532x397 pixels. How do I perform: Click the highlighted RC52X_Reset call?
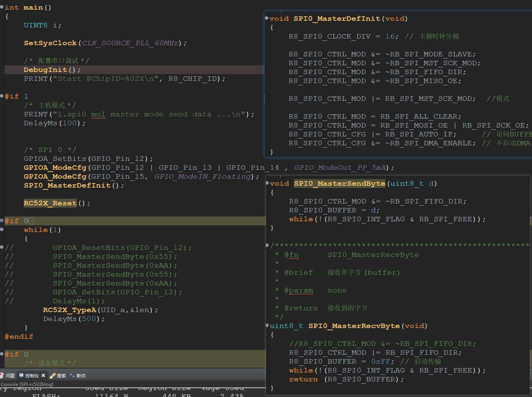(50, 203)
